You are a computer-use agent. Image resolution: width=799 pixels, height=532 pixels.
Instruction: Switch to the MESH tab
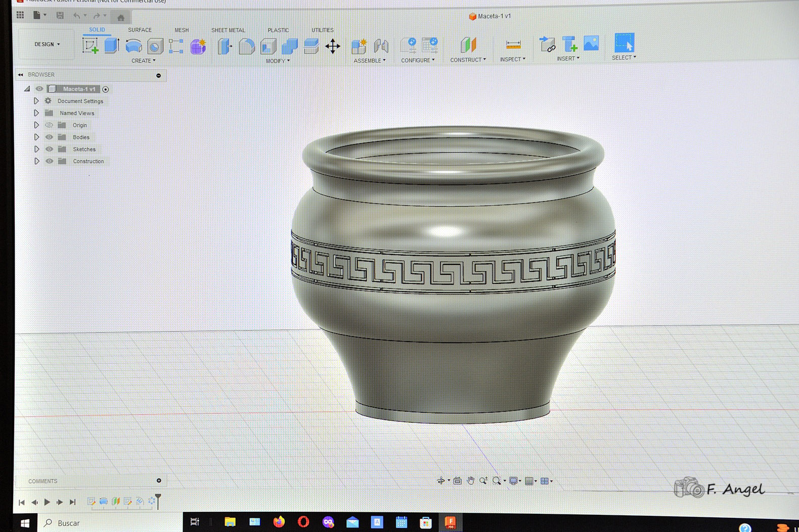click(x=182, y=30)
